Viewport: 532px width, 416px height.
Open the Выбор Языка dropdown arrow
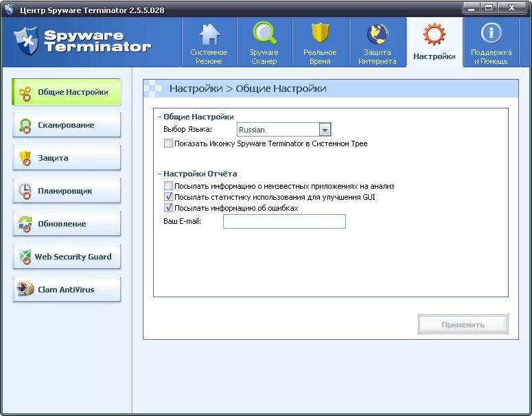tap(325, 130)
